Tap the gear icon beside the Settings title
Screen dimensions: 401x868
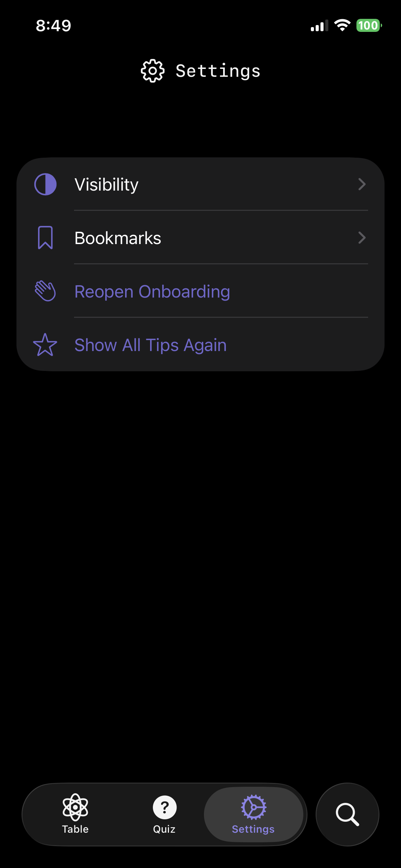click(153, 71)
